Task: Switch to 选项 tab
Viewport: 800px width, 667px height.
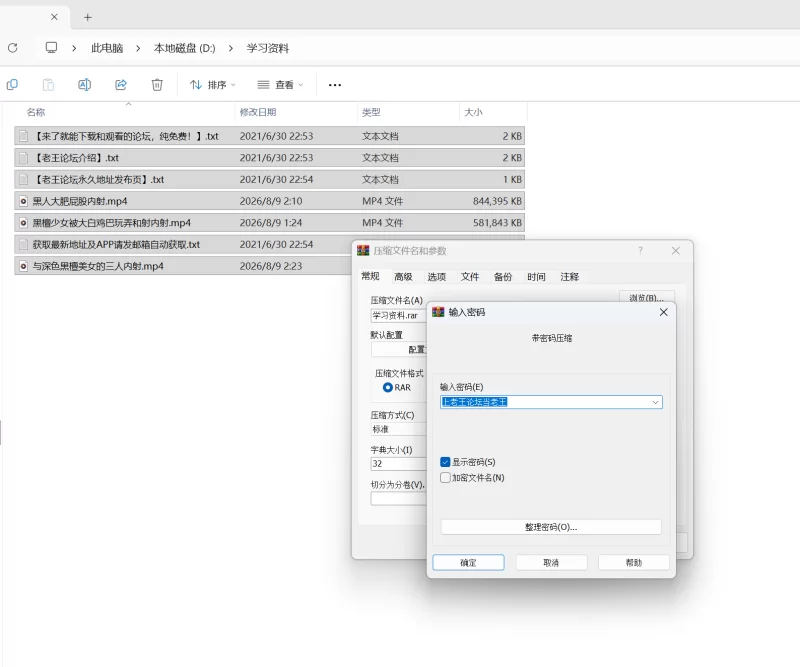Action: (x=437, y=277)
